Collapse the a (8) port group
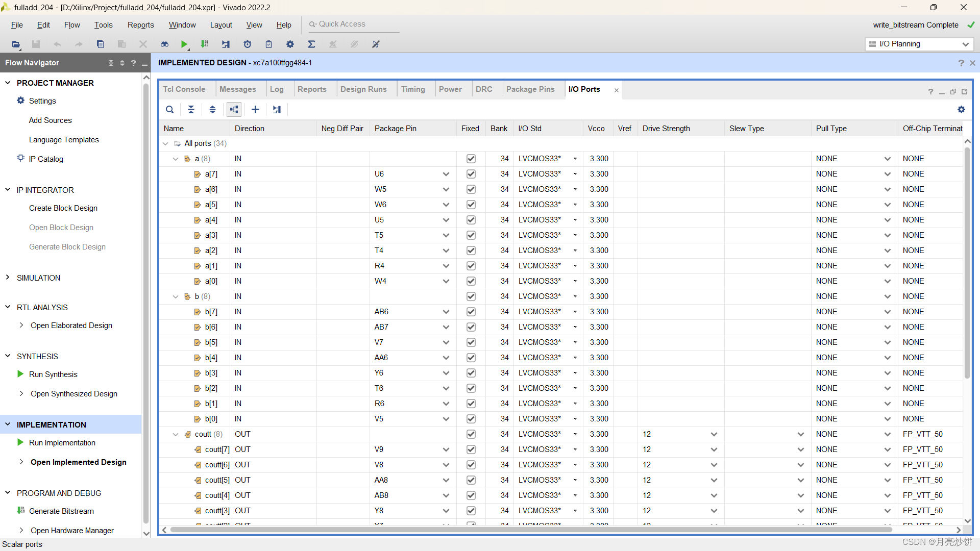The height and width of the screenshot is (551, 980). tap(176, 159)
